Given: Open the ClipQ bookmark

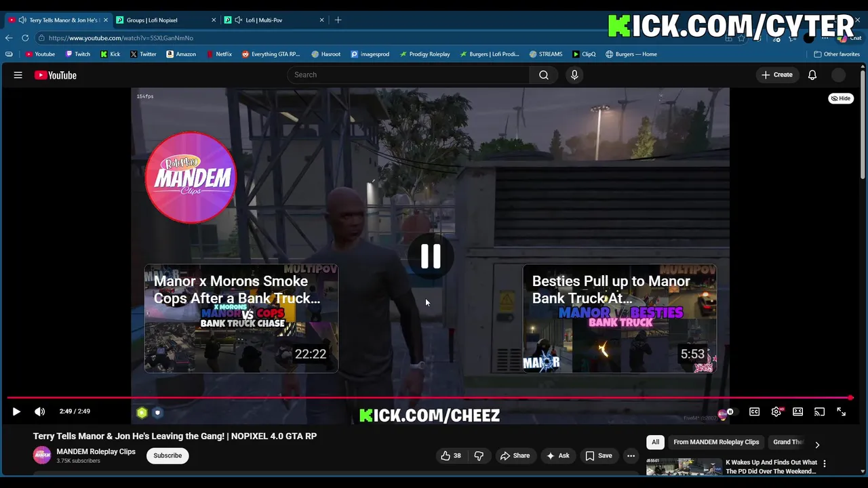Looking at the screenshot, I should point(584,54).
